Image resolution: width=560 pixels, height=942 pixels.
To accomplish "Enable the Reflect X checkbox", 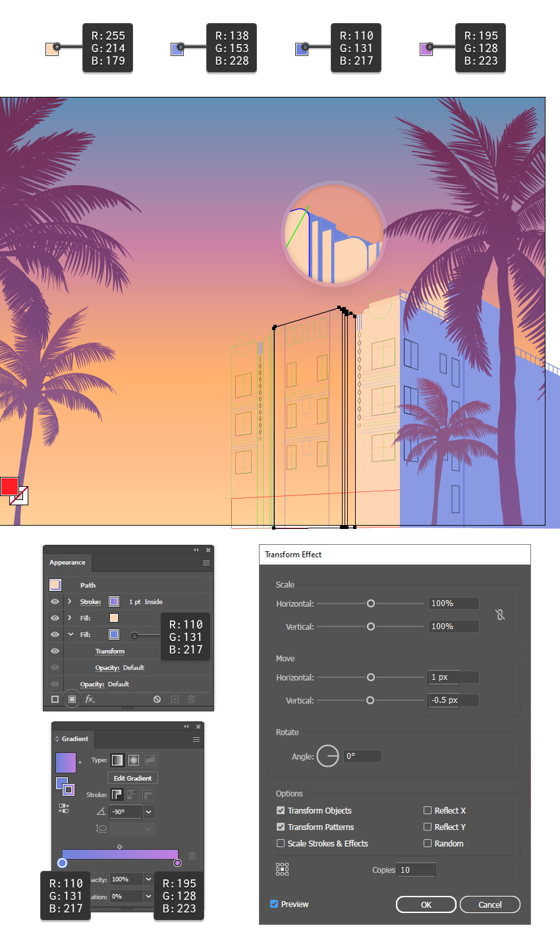I will 428,810.
